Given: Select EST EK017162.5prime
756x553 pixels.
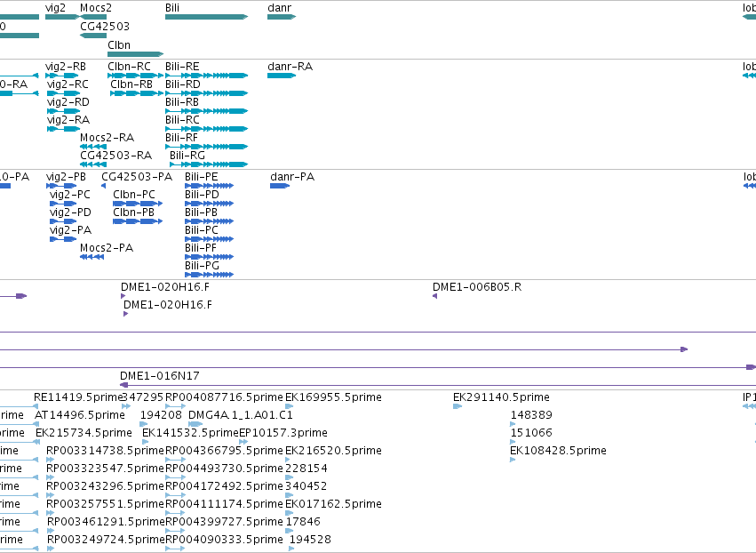Looking at the screenshot, I should pyautogui.click(x=334, y=504).
